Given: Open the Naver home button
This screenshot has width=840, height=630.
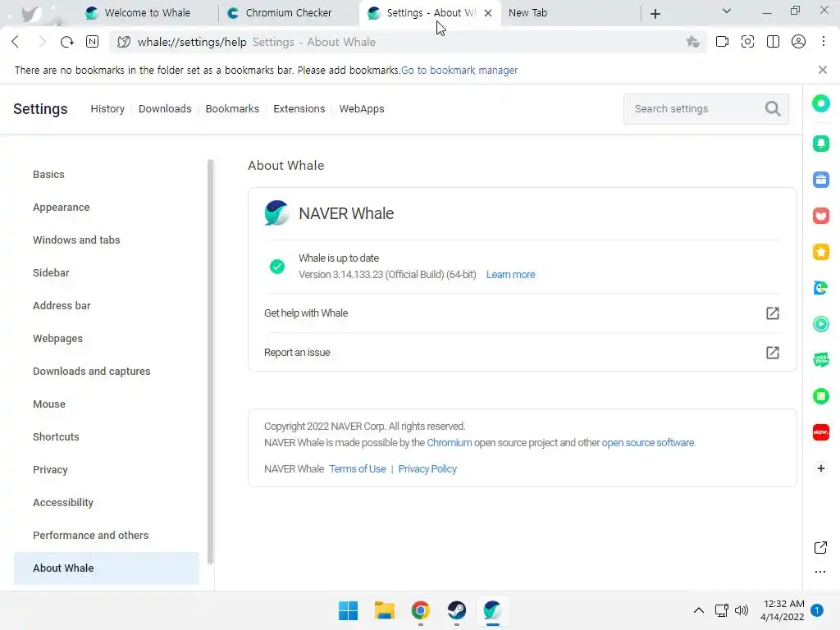Looking at the screenshot, I should [92, 42].
